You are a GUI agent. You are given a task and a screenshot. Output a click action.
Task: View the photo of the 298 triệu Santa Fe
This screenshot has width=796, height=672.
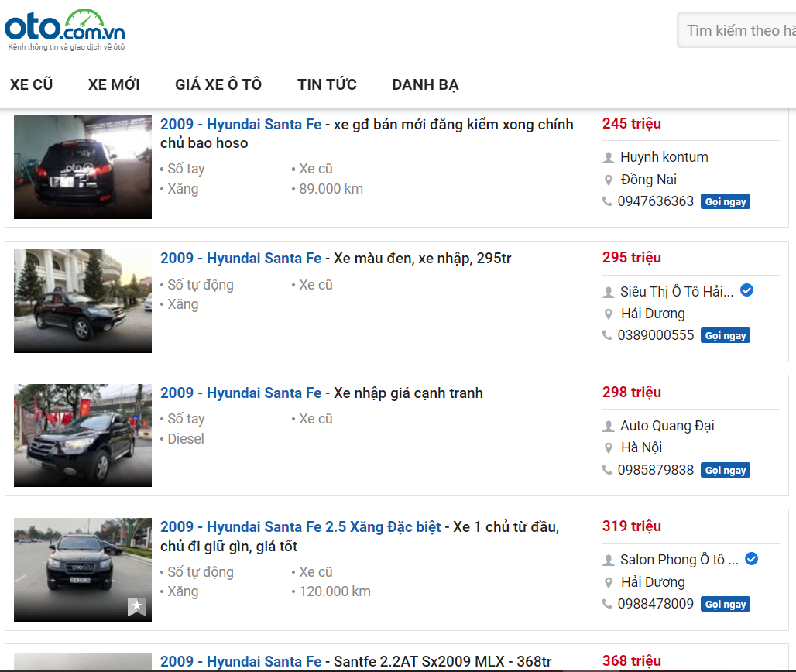pos(83,435)
